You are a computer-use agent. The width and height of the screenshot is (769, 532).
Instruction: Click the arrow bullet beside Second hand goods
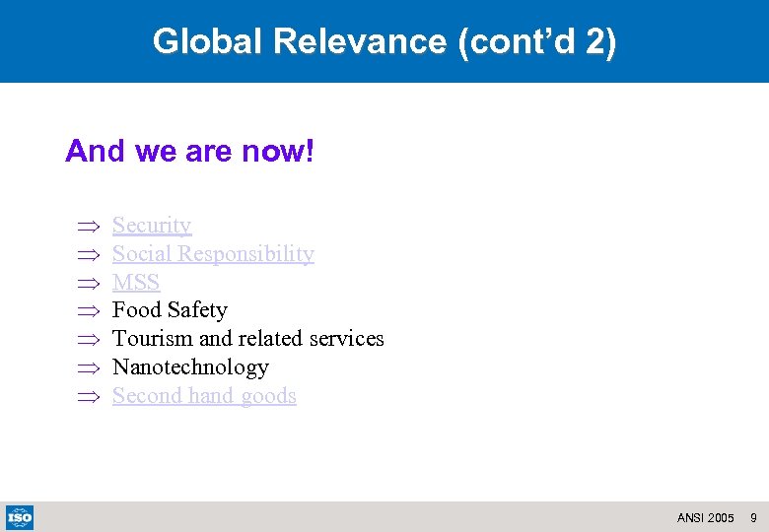click(89, 396)
